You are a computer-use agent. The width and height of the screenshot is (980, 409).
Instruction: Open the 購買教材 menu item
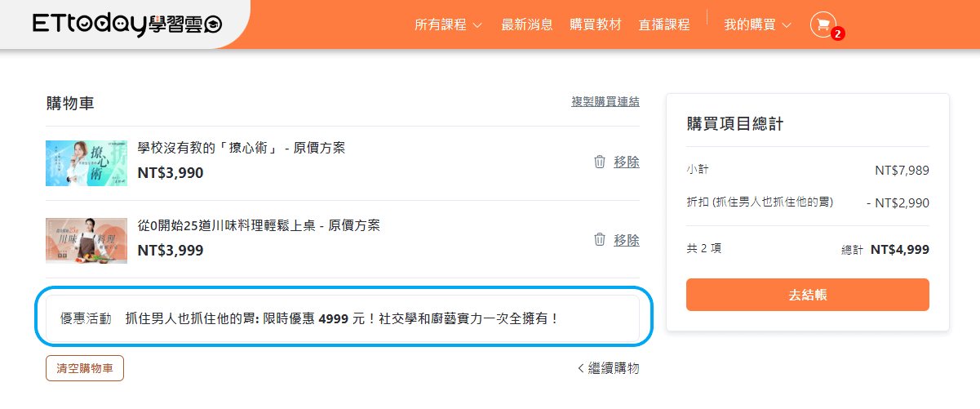coord(596,24)
